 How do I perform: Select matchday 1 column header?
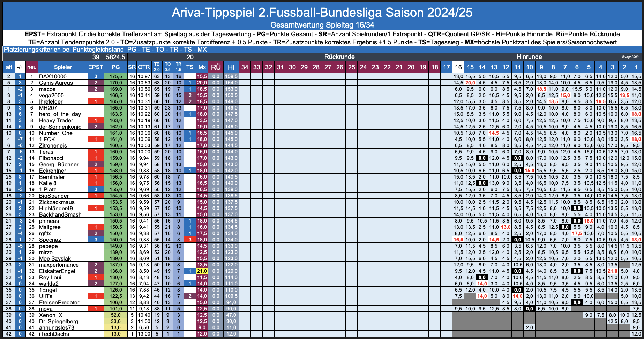pos(636,67)
